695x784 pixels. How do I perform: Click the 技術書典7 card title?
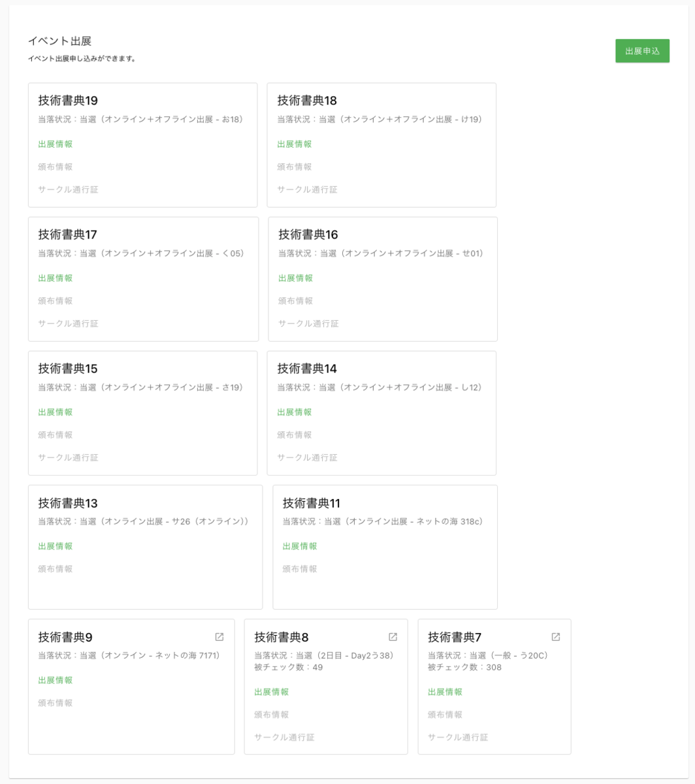455,637
